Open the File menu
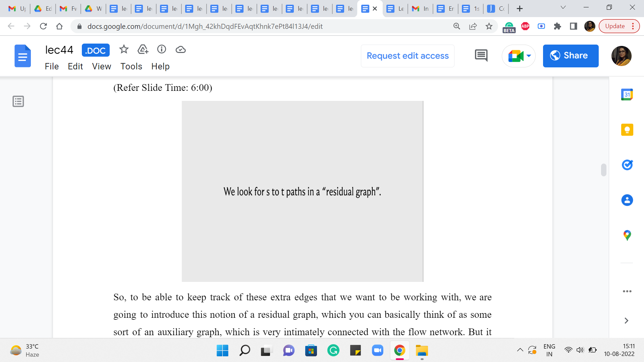The width and height of the screenshot is (644, 362). pyautogui.click(x=52, y=66)
